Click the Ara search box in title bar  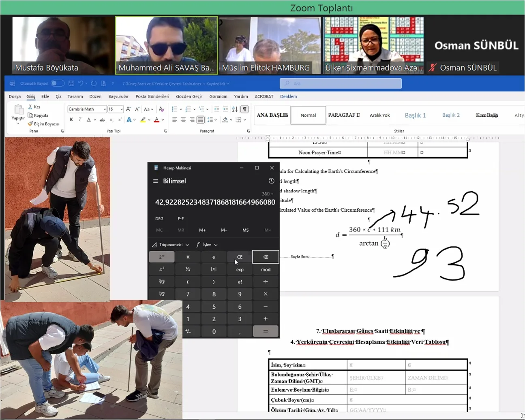click(341, 83)
